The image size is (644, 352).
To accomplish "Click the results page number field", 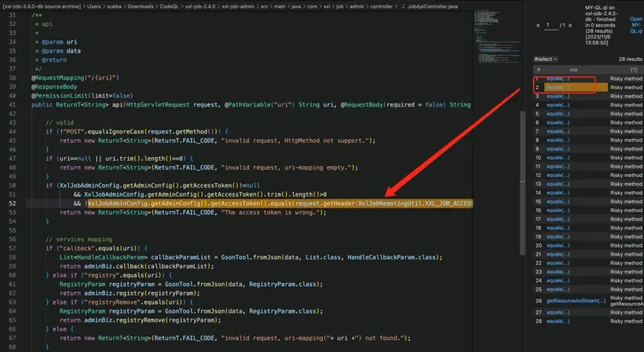I will pyautogui.click(x=551, y=25).
